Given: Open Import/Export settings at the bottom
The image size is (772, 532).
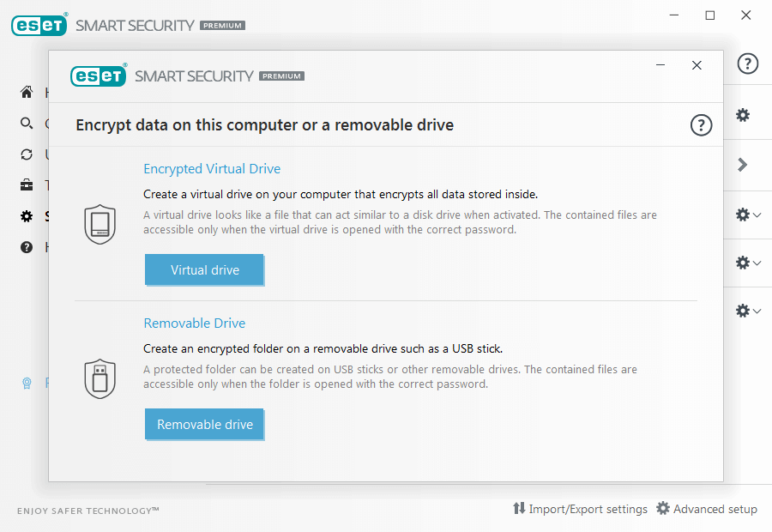Looking at the screenshot, I should [x=581, y=509].
